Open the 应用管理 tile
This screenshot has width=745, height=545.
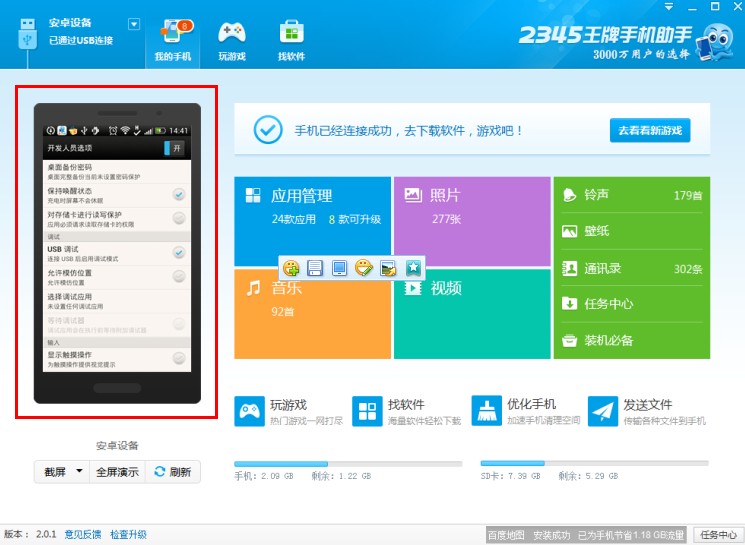point(313,221)
